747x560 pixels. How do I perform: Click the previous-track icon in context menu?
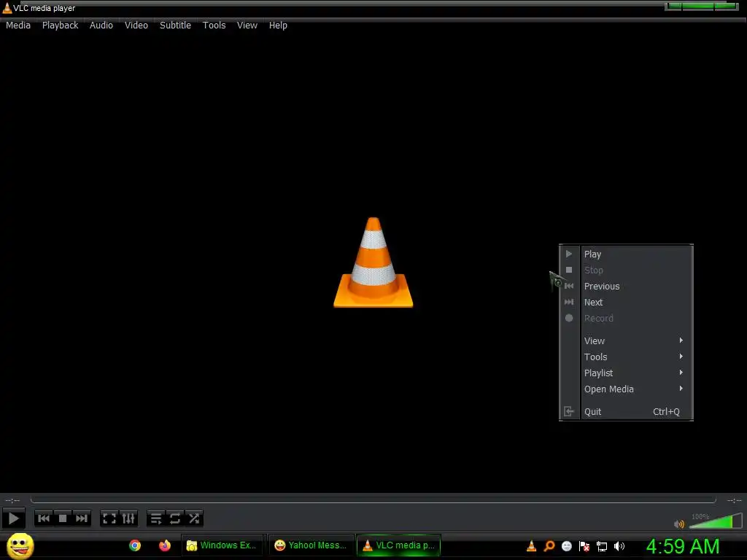[x=569, y=286]
